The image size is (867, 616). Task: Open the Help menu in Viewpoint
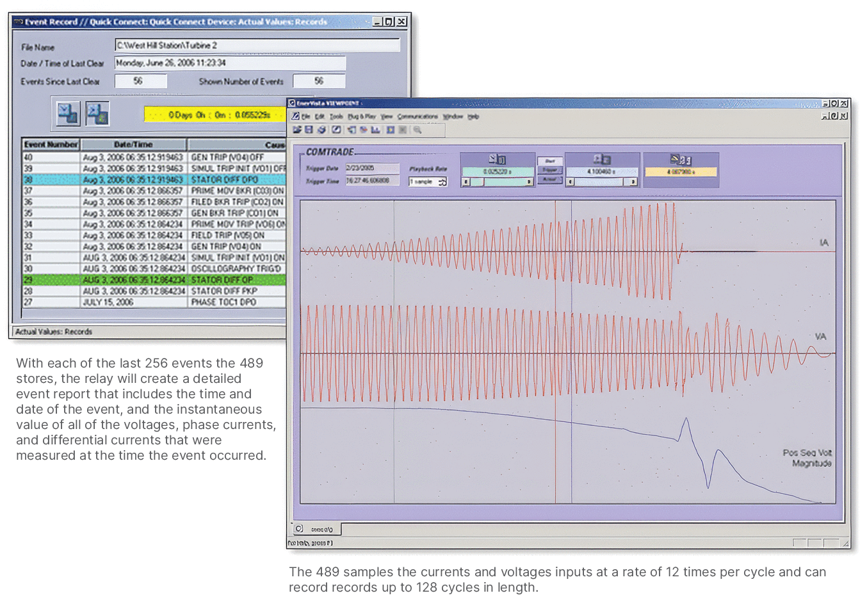pyautogui.click(x=473, y=117)
